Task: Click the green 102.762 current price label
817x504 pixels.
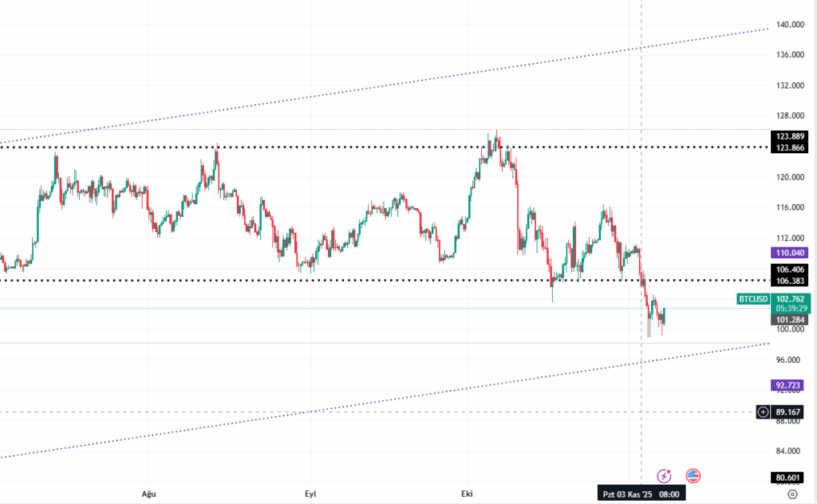Action: pos(791,299)
